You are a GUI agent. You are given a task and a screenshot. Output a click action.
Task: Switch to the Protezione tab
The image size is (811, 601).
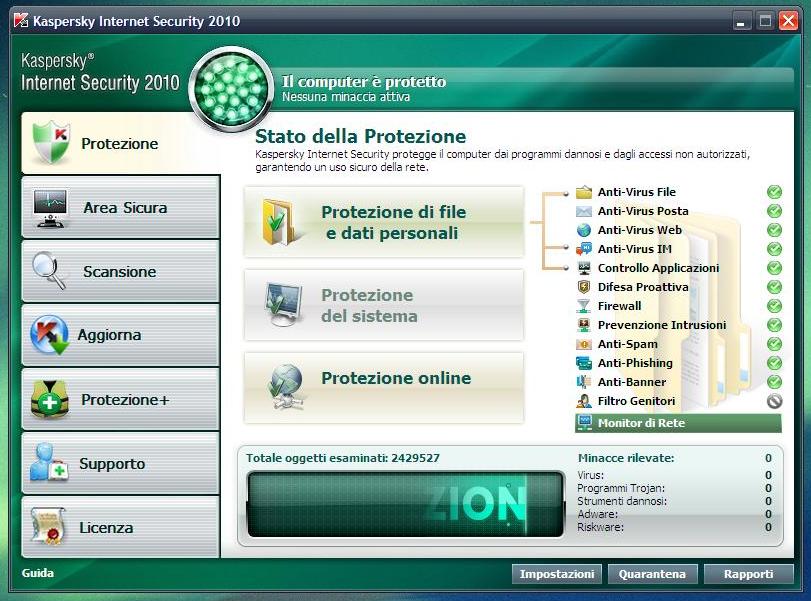121,143
